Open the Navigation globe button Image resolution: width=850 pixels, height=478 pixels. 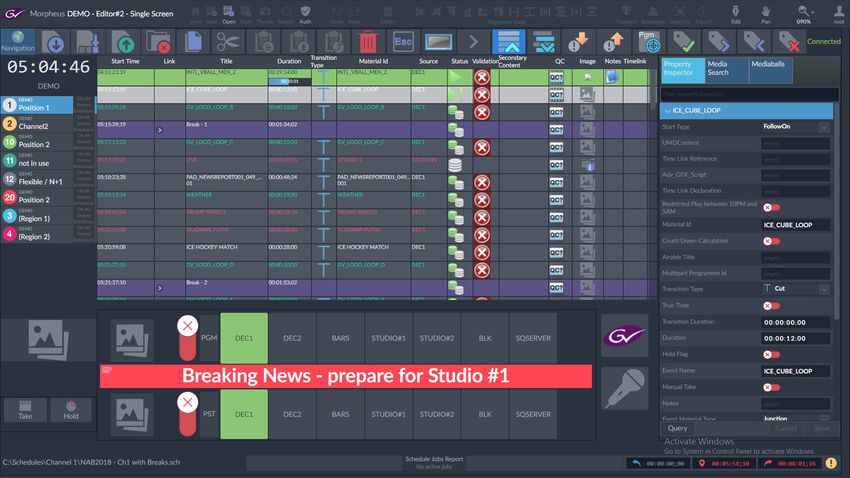coord(18,42)
